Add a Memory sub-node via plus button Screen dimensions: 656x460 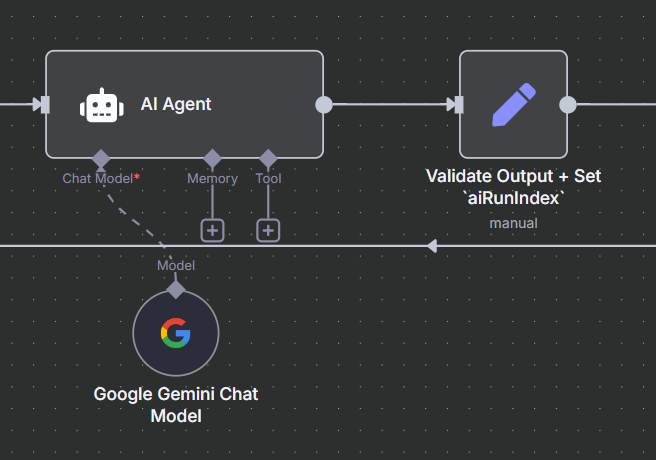pos(212,230)
